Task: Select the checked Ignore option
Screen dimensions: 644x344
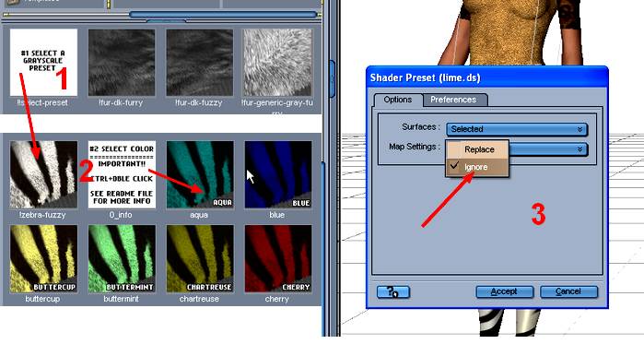Action: pos(477,167)
